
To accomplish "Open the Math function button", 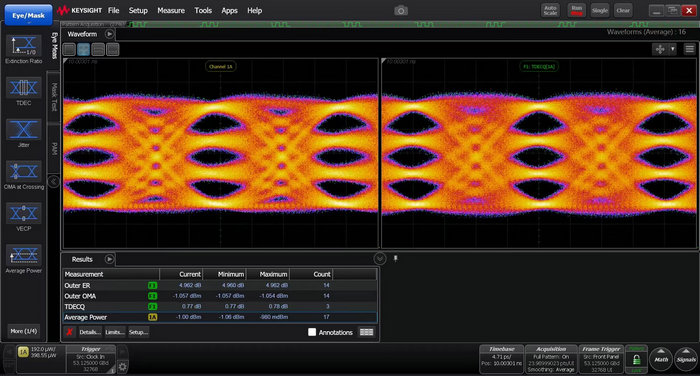I will pyautogui.click(x=661, y=359).
